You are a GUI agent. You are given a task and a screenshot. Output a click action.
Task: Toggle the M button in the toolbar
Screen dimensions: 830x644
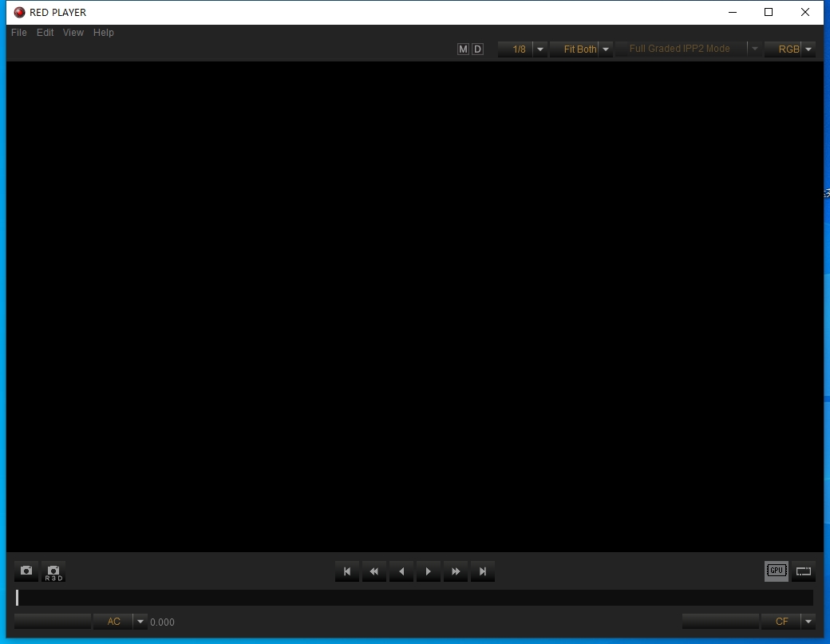[463, 49]
